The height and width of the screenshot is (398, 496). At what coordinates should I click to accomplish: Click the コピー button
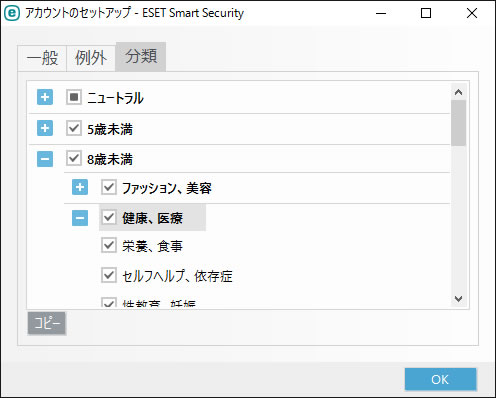click(47, 323)
